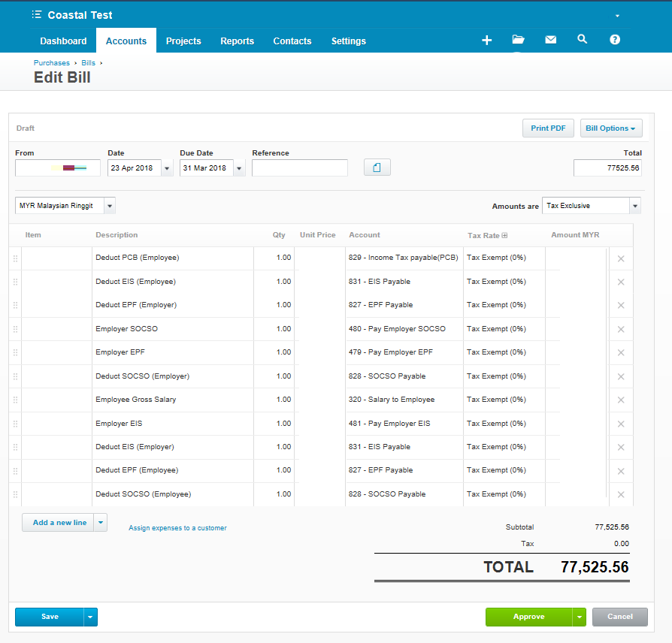
Task: Click the Print PDF button
Action: 548,128
